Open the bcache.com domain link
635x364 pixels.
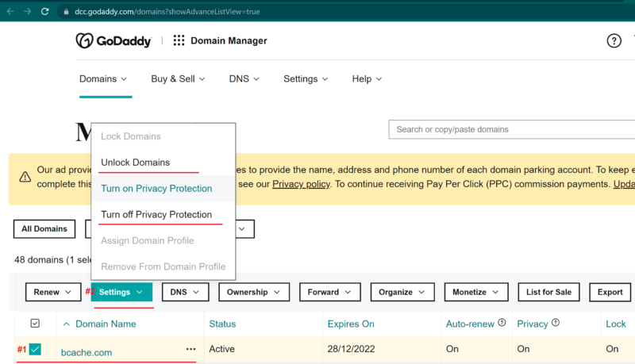point(87,353)
